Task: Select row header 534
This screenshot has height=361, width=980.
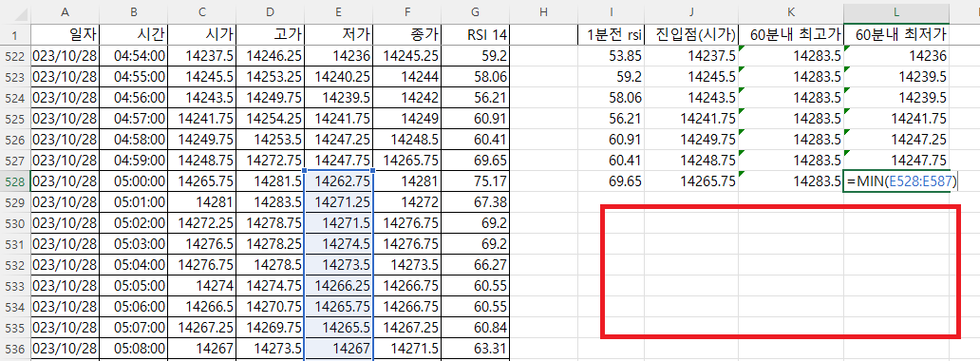Action: (x=15, y=306)
